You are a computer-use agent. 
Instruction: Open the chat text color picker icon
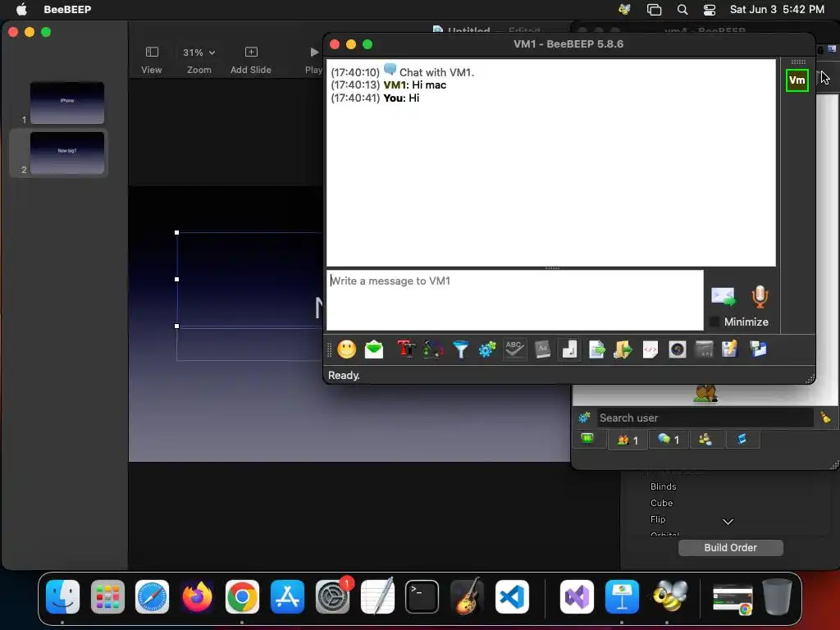[433, 349]
